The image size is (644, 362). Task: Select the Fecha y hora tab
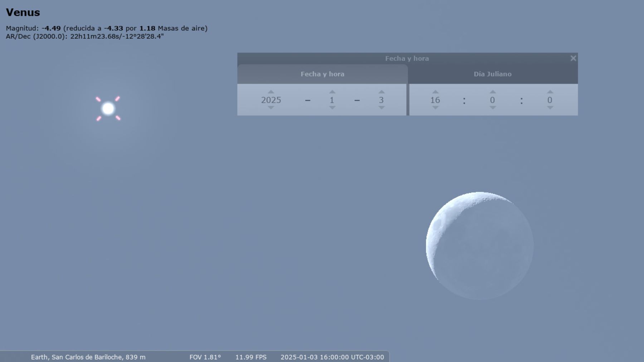(322, 74)
